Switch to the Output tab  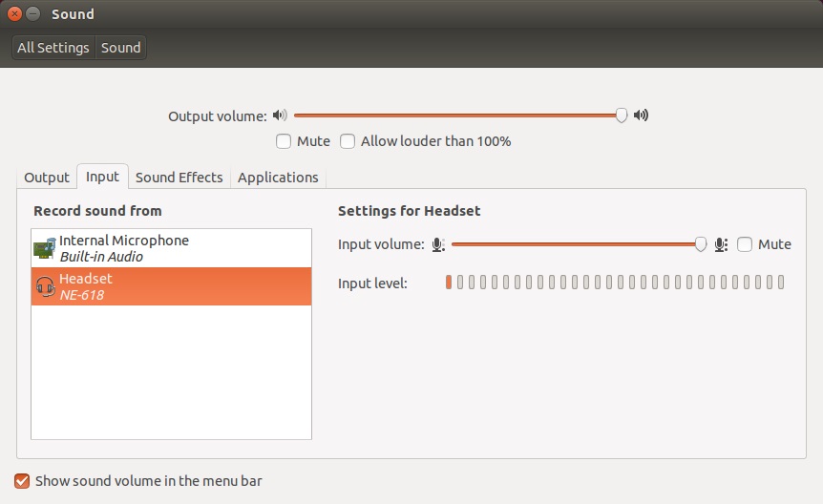click(x=47, y=178)
